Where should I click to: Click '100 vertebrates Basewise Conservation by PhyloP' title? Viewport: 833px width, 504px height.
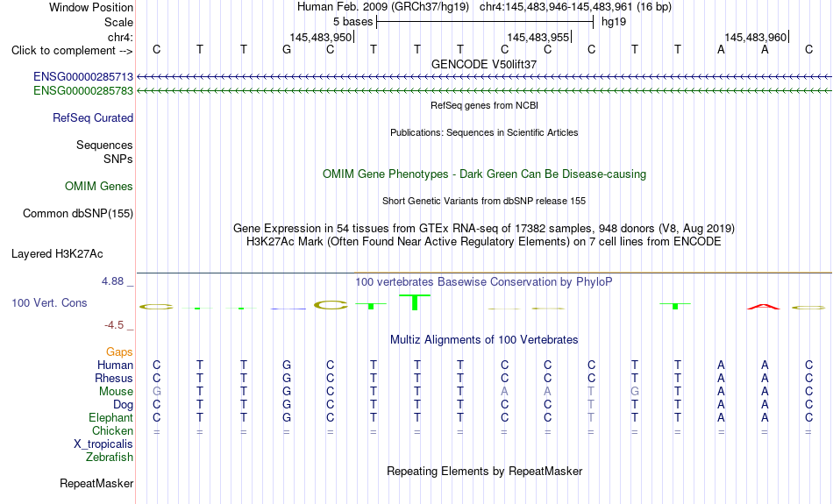pyautogui.click(x=484, y=282)
